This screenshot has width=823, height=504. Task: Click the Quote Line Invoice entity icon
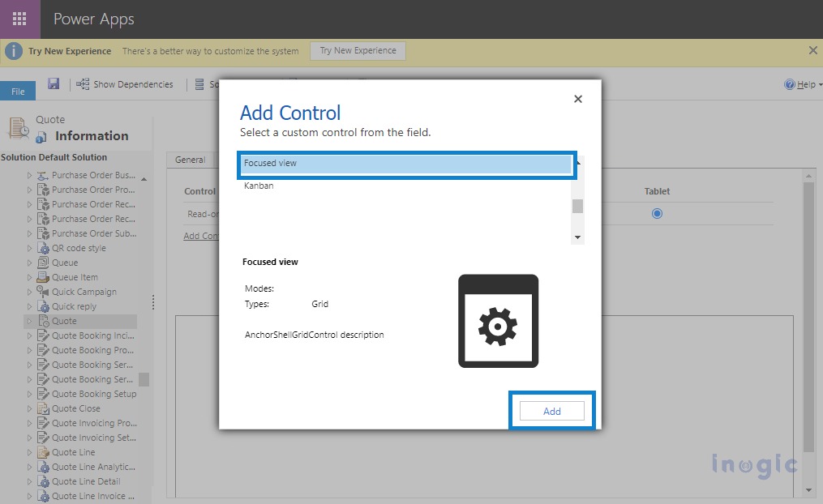coord(44,496)
